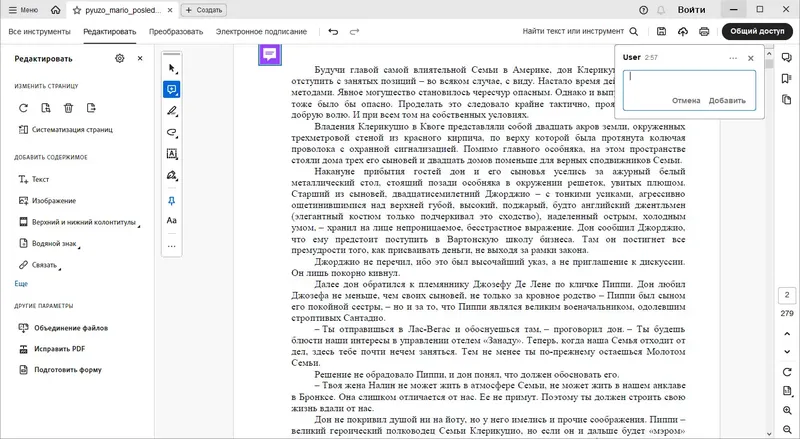Show more quick tools via ellipsis
800x439 pixels.
[x=172, y=246]
